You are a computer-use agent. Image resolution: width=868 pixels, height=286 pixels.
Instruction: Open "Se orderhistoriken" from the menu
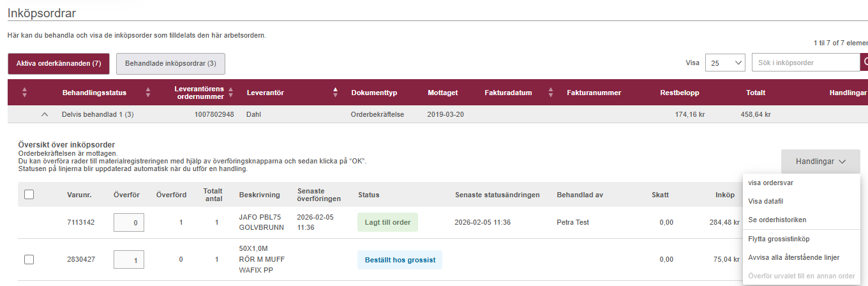click(x=777, y=220)
